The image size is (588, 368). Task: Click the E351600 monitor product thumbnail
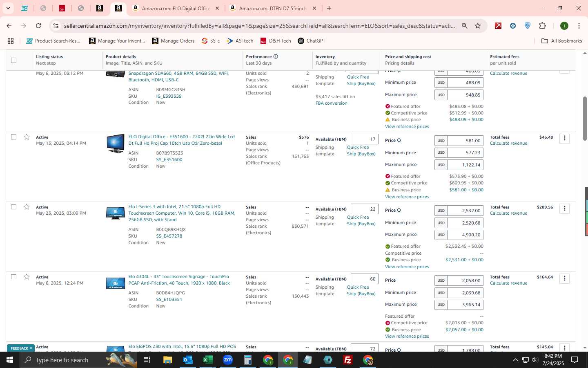click(115, 144)
